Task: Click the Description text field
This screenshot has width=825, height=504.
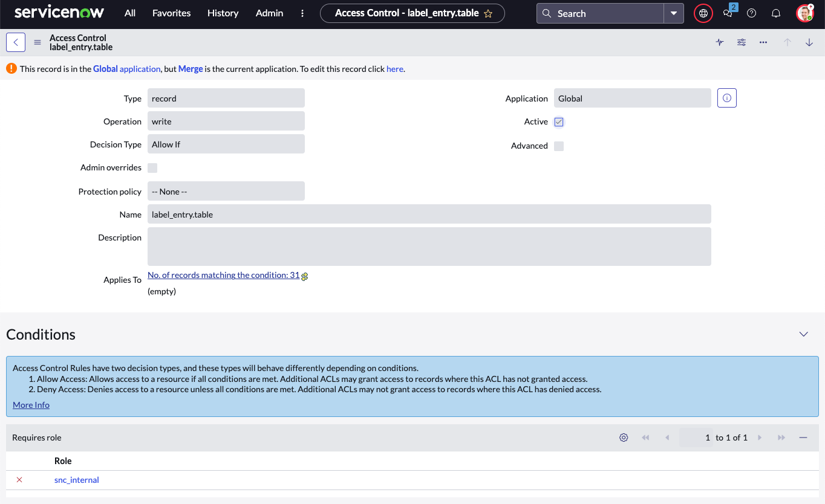Action: tap(429, 247)
